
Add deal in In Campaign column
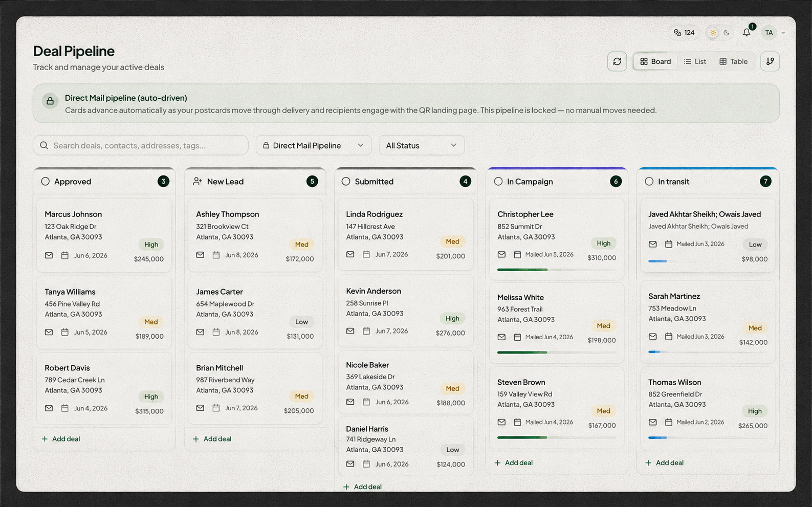click(514, 462)
